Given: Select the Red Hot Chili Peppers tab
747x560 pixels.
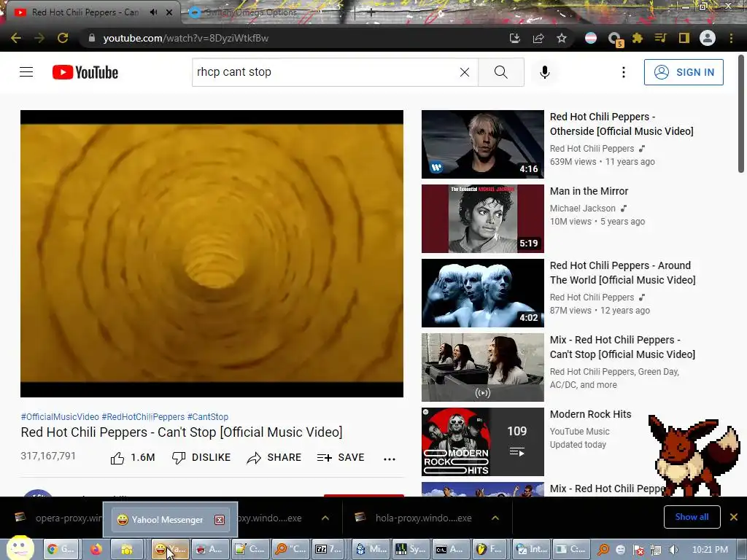Looking at the screenshot, I should 86,12.
